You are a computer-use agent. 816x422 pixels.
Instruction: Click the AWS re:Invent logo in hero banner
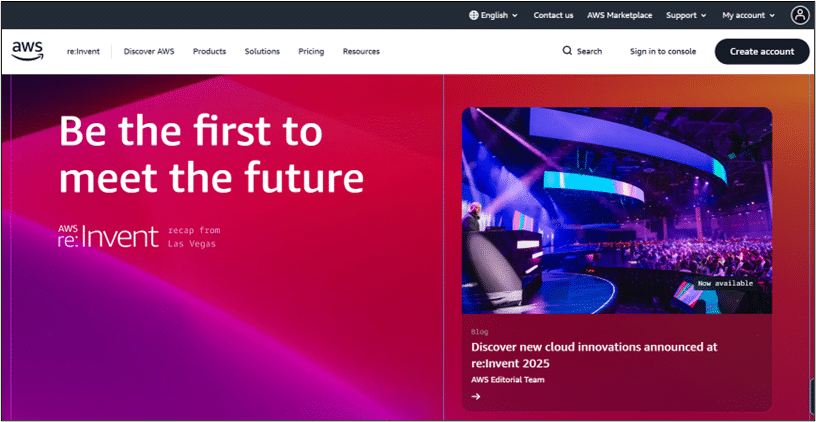[108, 236]
